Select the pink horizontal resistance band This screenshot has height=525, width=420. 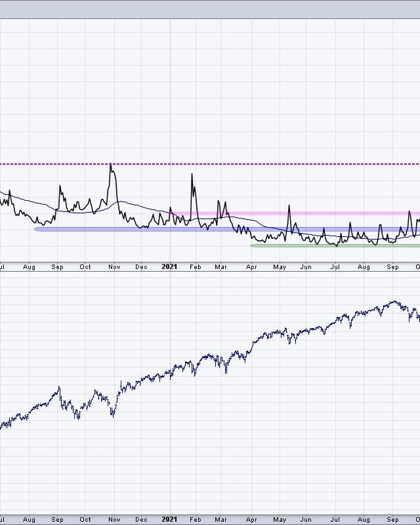(295, 213)
